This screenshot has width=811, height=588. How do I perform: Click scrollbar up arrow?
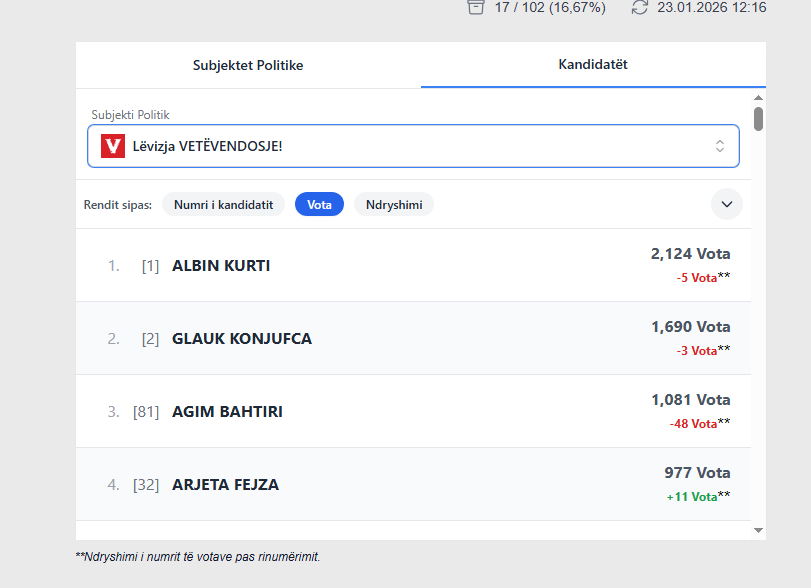tap(758, 99)
